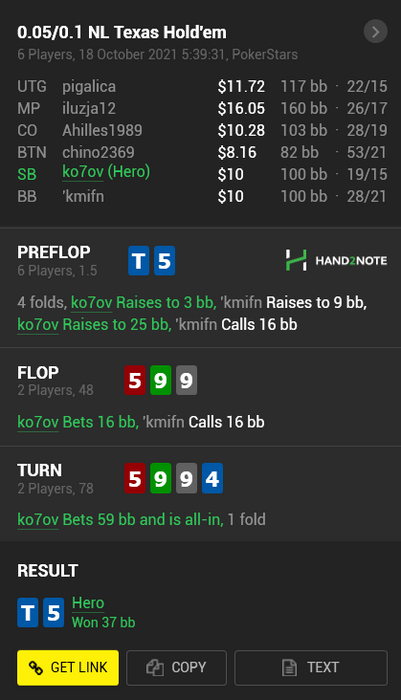
Task: Click the TEXT button
Action: (x=311, y=667)
